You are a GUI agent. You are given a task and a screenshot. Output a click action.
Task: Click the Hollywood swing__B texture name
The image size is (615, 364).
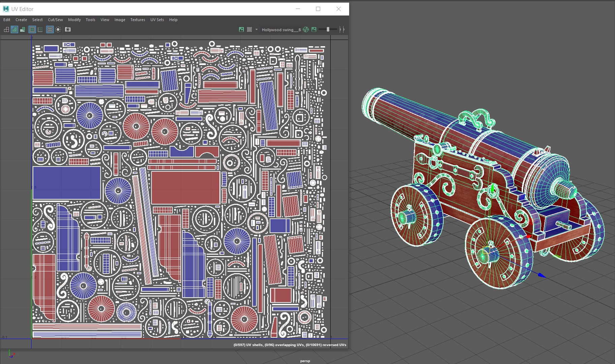281,30
